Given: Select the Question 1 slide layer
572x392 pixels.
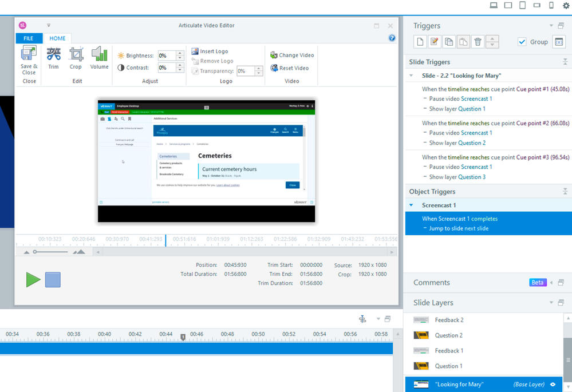Looking at the screenshot, I should [x=484, y=366].
